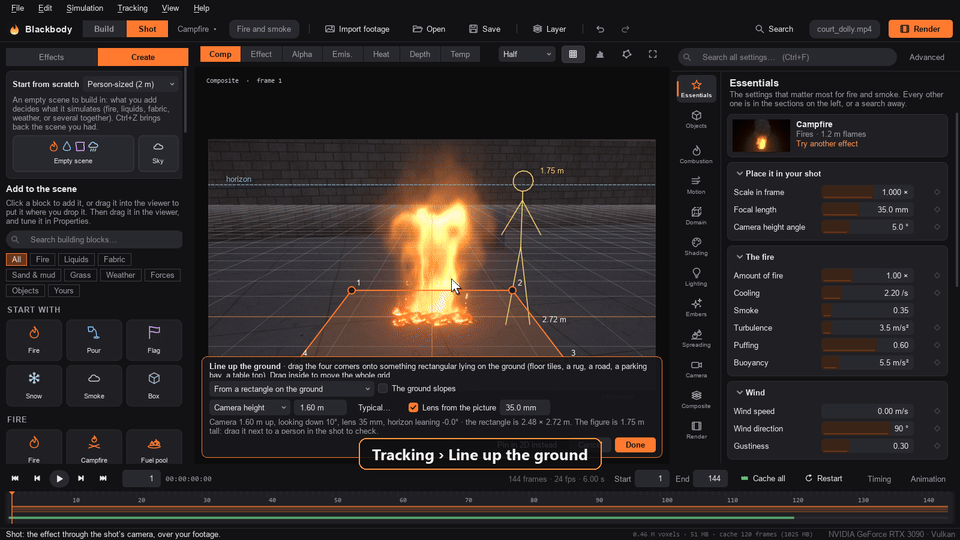Adjust the Wind direction slider
Screen dimensions: 960x540
[x=867, y=429]
